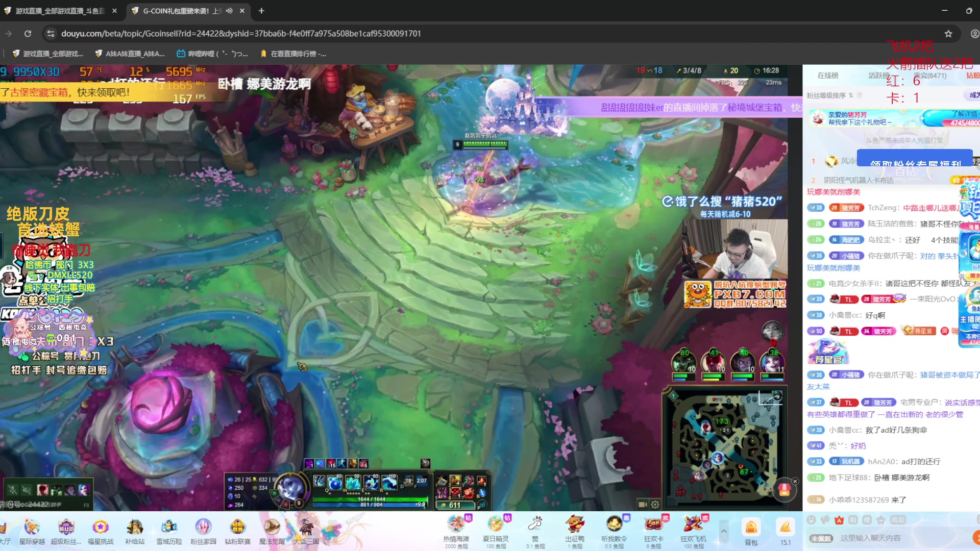The image size is (980, 551).
Task: Send the 热情海滩 gift
Action: click(x=456, y=532)
